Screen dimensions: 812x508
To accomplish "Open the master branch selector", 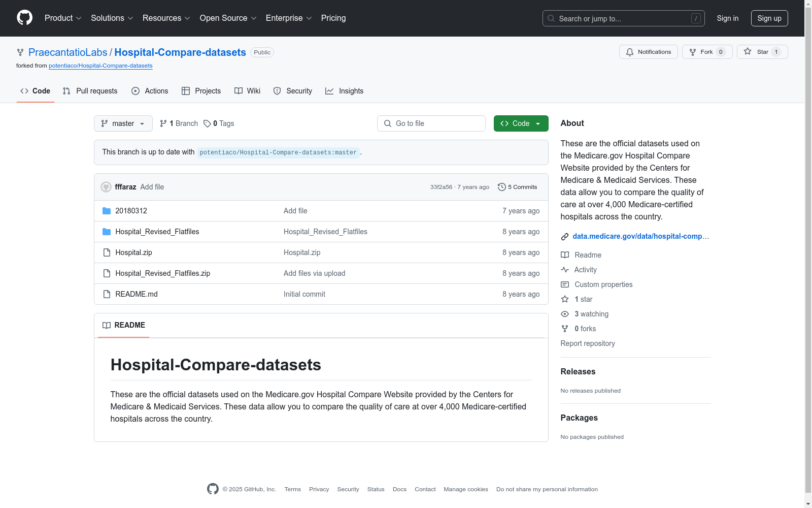I will (x=123, y=123).
